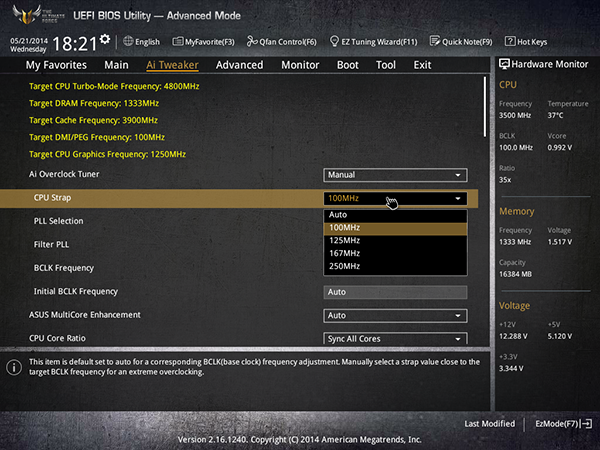Open the clock settings gear icon
This screenshot has height=450, width=600.
point(105,39)
